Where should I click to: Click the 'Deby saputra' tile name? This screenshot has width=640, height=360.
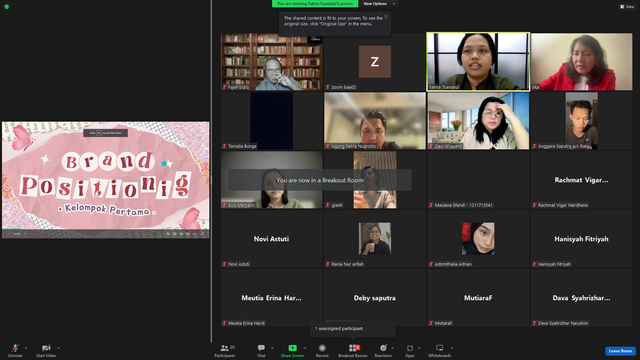pos(375,298)
